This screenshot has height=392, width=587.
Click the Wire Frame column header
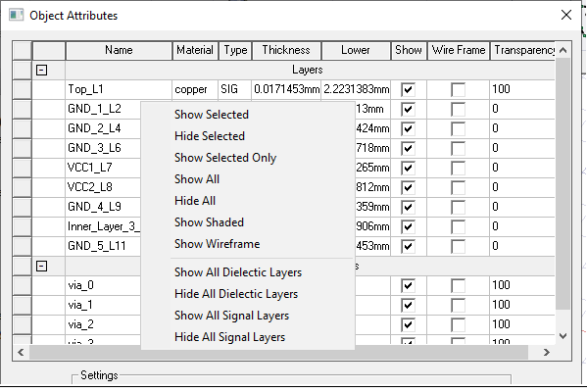coord(459,50)
